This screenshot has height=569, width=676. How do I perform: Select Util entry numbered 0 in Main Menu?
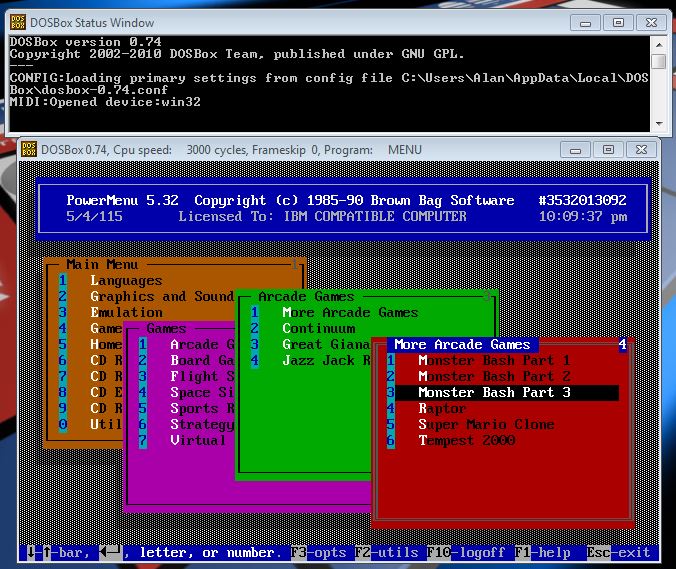[x=106, y=424]
